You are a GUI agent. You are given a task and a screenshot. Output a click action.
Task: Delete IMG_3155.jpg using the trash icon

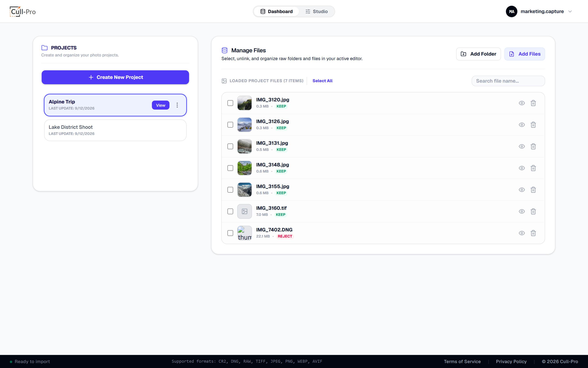[533, 190]
